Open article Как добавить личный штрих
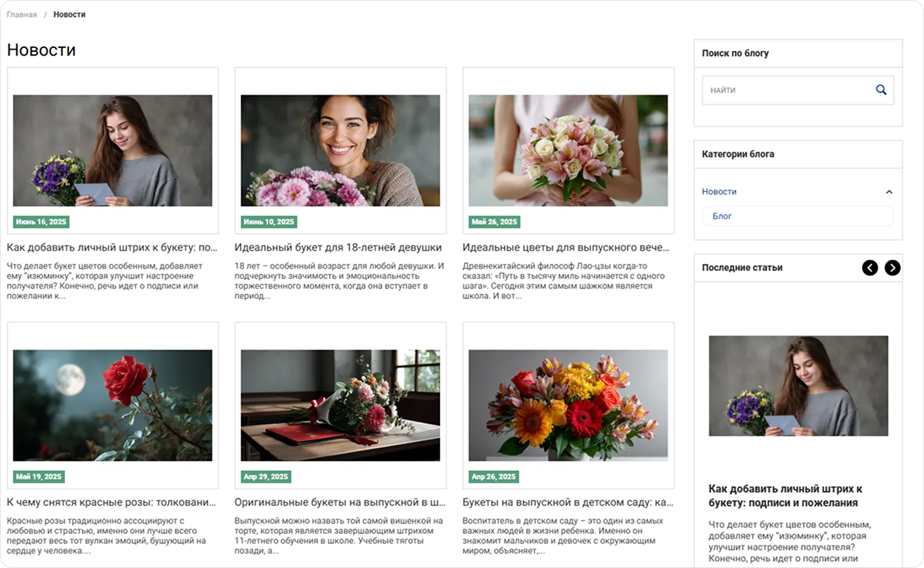The height and width of the screenshot is (568, 924). tap(112, 248)
